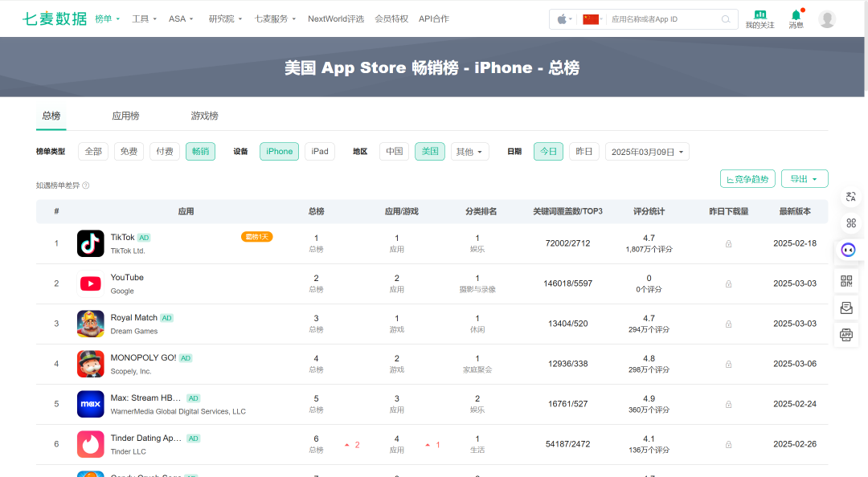Open the Tinder Dating App name link
This screenshot has width=868, height=477.
(146, 438)
